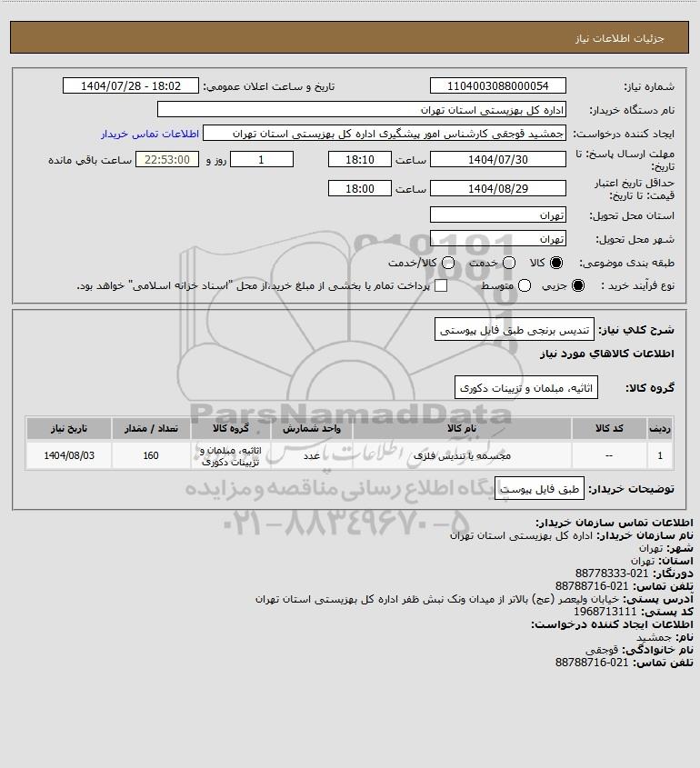
Task: Click the واحد شمارش column header
Action: coord(312,429)
